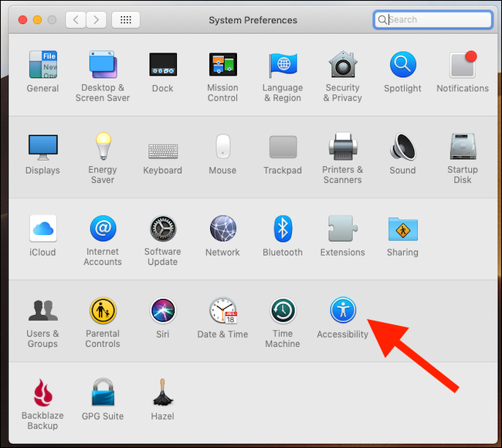Click the Forward navigation arrow
This screenshot has width=502, height=448.
coord(96,20)
